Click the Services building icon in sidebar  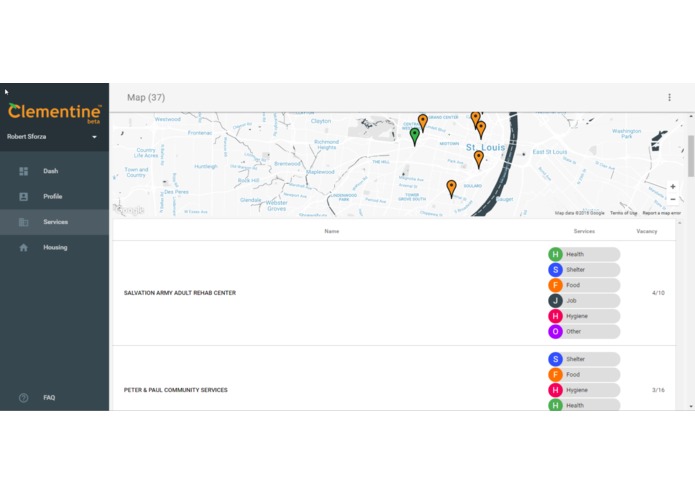pos(23,222)
